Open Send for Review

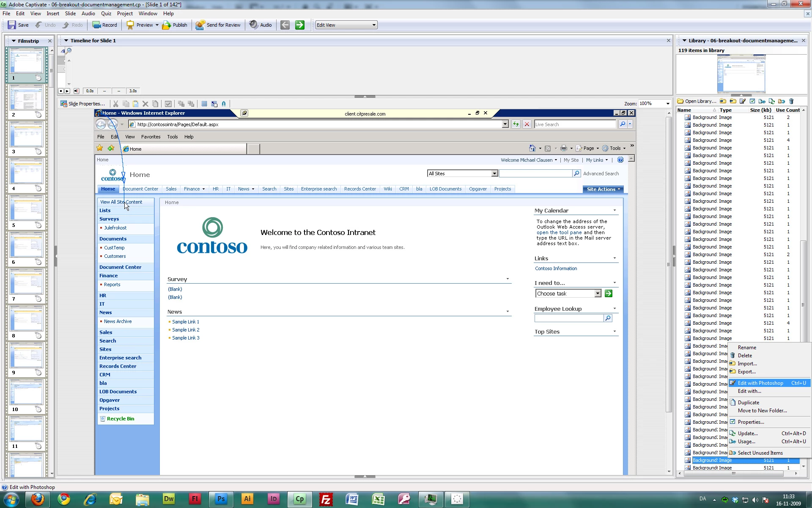[x=218, y=25]
